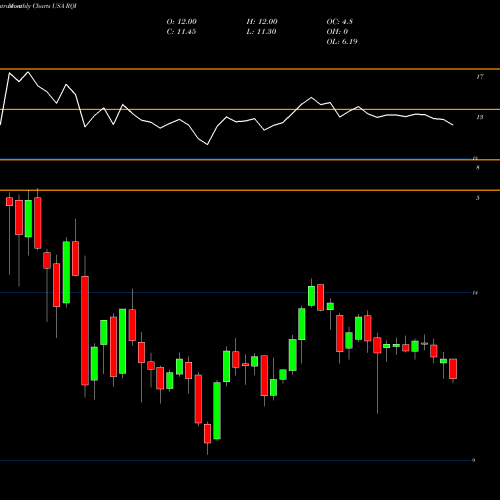Screen dimensions: 500x500
Task: Click the 'O: 12.00' open value
Action: [181, 22]
